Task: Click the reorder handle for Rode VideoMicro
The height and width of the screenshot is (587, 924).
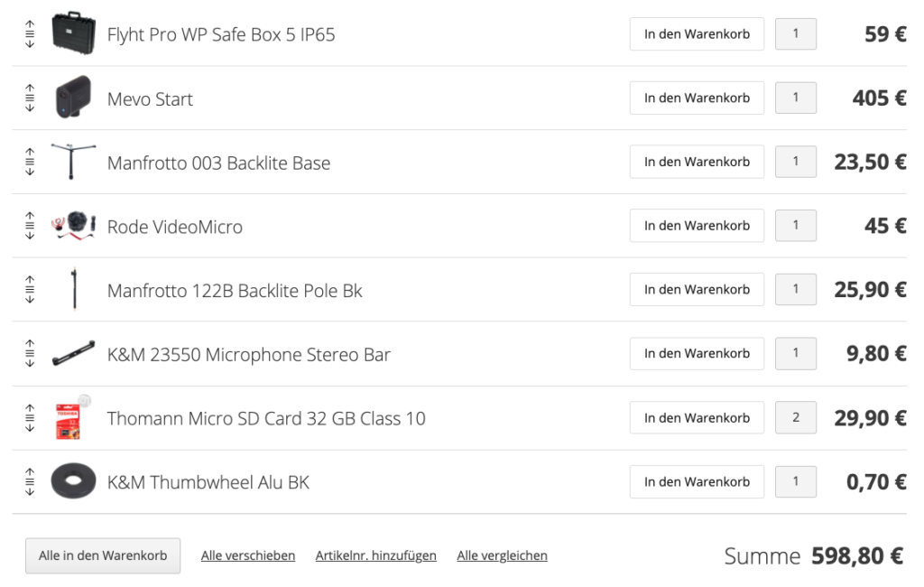Action: pyautogui.click(x=30, y=226)
